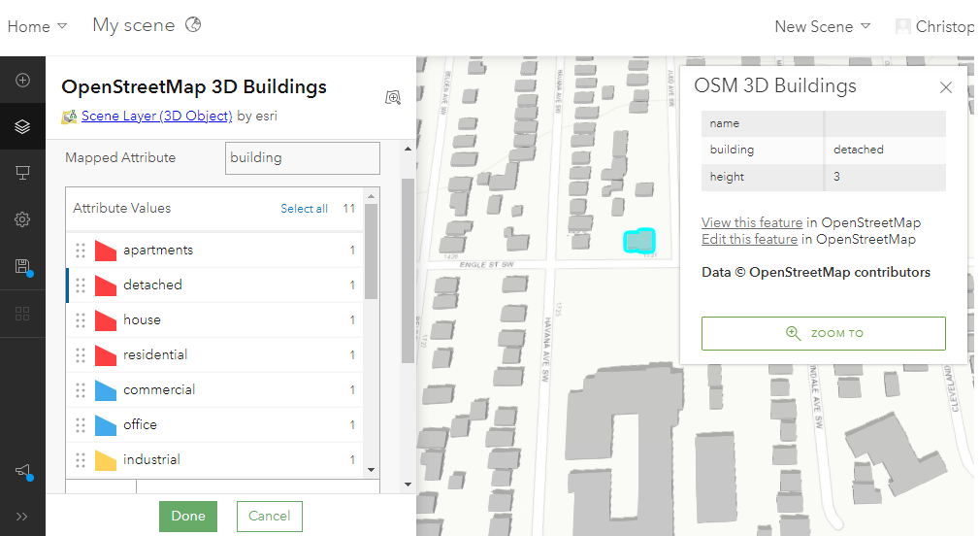Open the Mapped Attribute building dropdown
This screenshot has height=536, width=980.
303,157
